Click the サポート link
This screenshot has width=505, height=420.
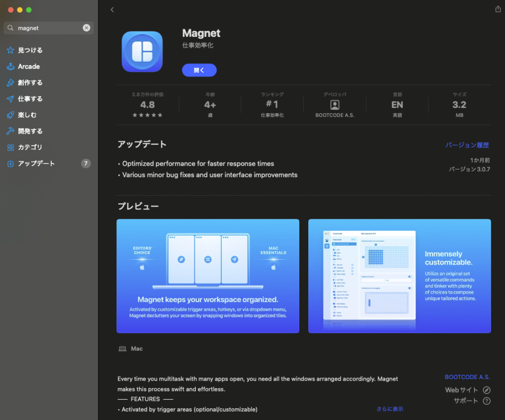coord(466,401)
